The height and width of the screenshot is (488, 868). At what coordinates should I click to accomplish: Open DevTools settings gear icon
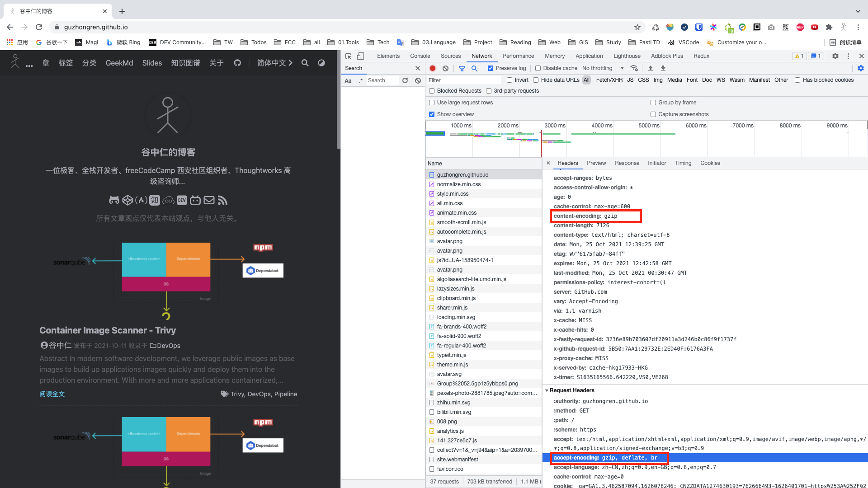(835, 56)
